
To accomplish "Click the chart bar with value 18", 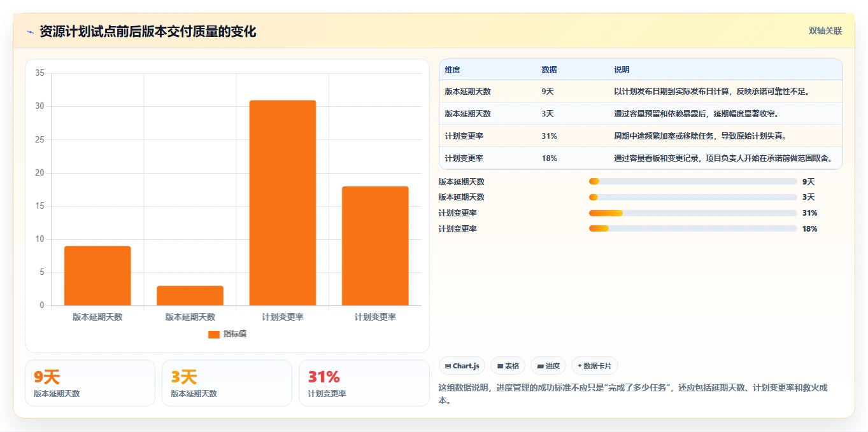I will coord(375,246).
